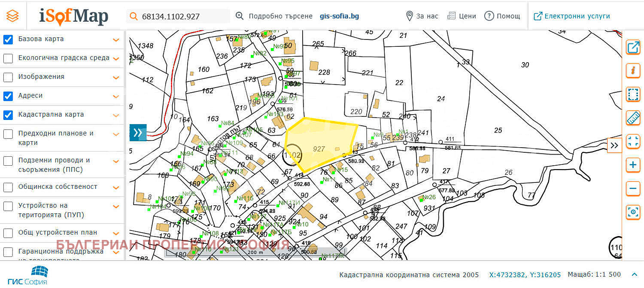
Task: Select the rectangle selection tool
Action: (x=633, y=94)
